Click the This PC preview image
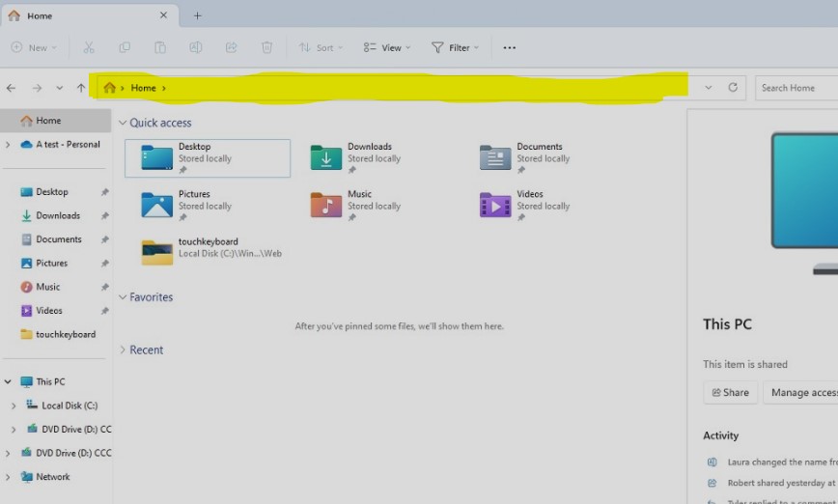 [804, 203]
